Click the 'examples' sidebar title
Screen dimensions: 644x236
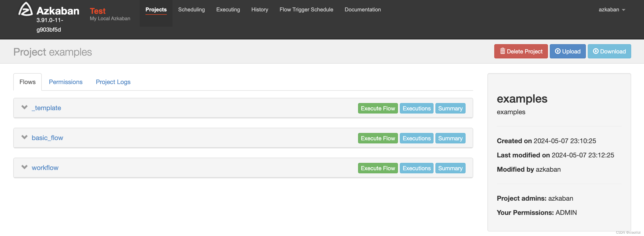coord(522,99)
